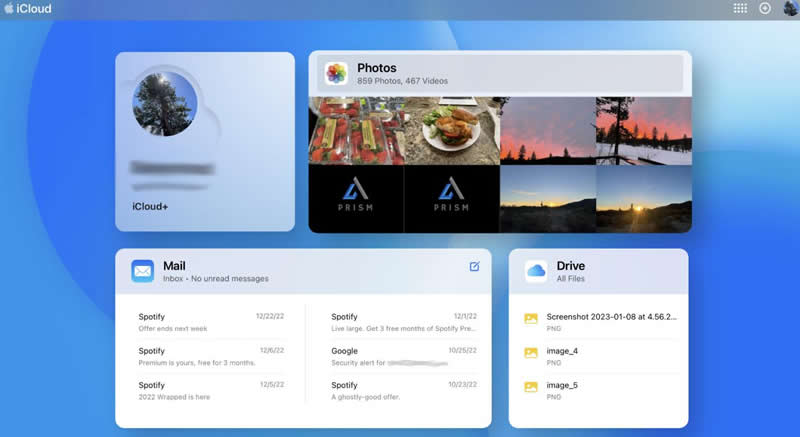Viewport: 800px width, 437px height.
Task: Click 'Inbox - No unread messages' subtitle
Action: pos(216,278)
